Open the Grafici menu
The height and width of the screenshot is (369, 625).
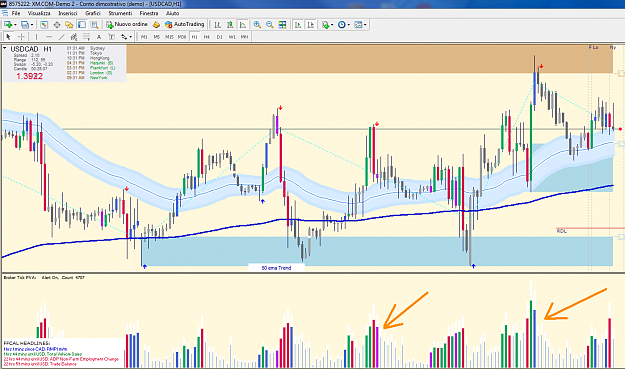point(93,13)
